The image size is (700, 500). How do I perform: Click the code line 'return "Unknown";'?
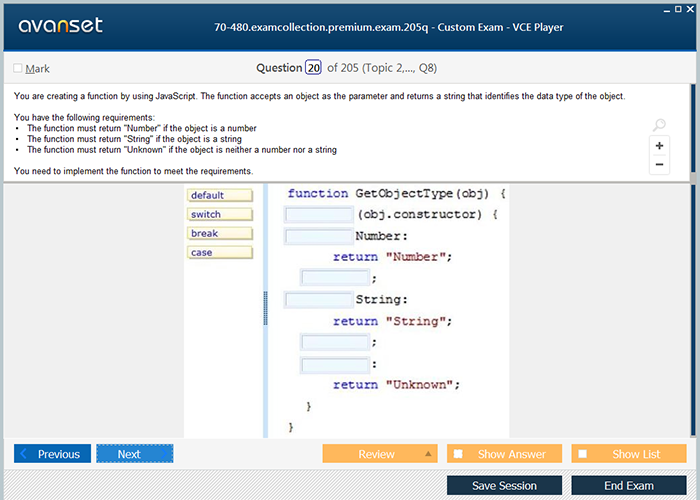(396, 385)
